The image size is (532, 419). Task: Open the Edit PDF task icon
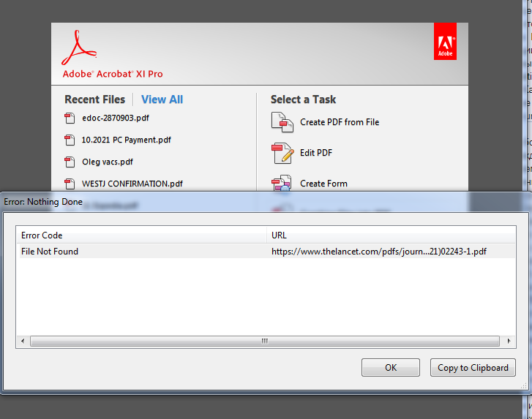(282, 153)
